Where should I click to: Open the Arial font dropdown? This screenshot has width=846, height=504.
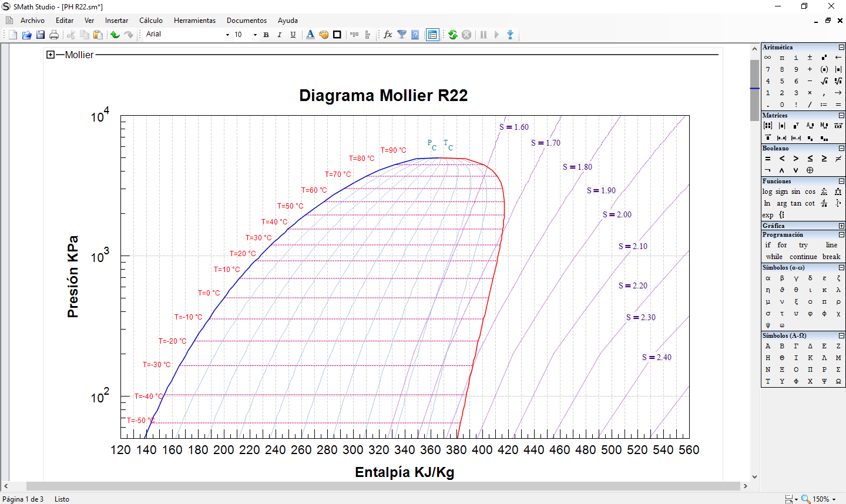pos(228,35)
